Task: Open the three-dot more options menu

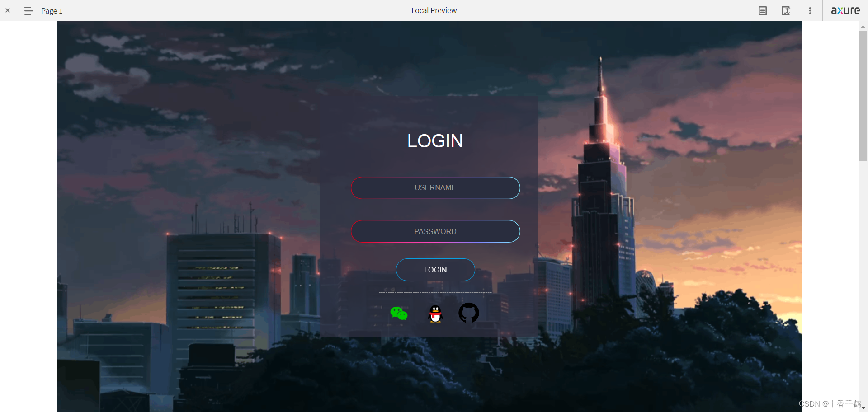Action: point(810,11)
